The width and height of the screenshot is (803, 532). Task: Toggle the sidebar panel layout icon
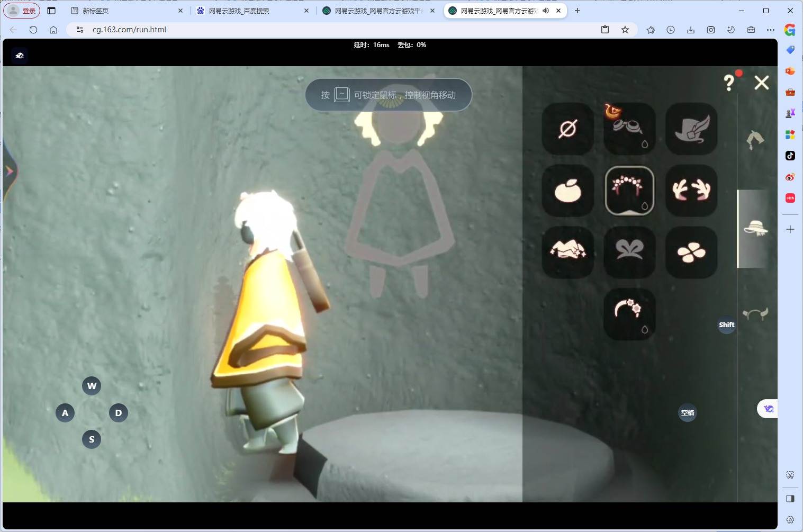pos(790,499)
